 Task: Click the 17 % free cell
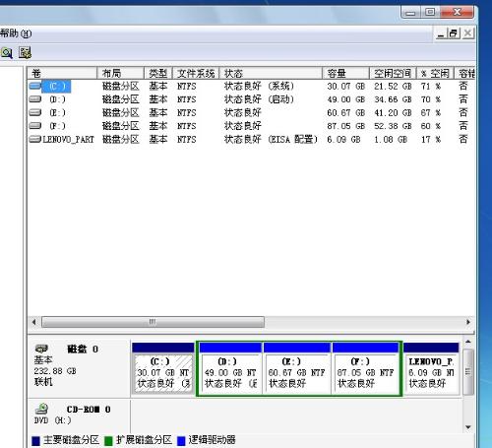tap(431, 140)
